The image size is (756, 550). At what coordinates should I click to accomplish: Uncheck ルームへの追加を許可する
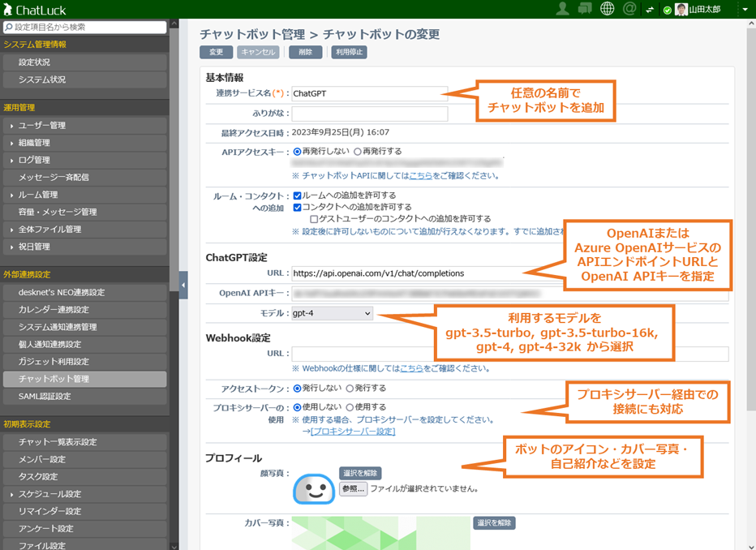click(297, 195)
